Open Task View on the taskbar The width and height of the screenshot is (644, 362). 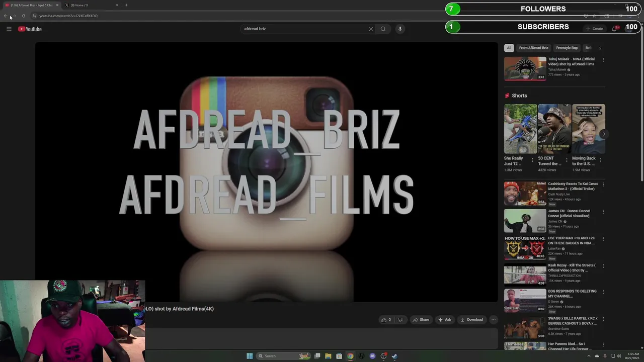tap(317, 356)
